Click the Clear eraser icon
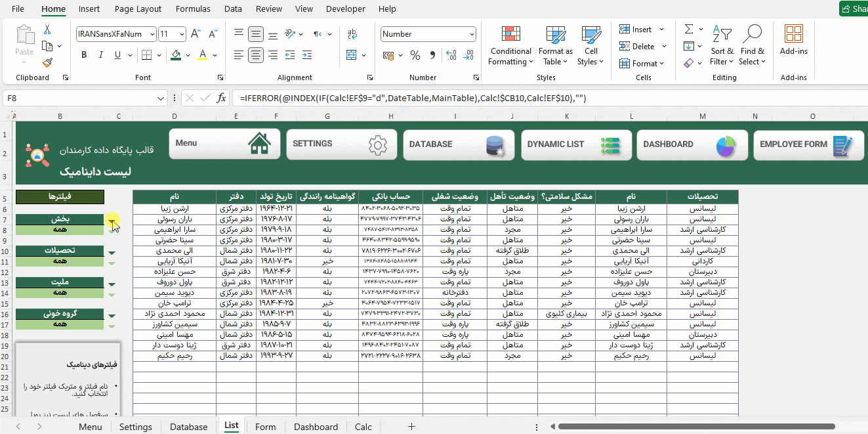Image resolution: width=868 pixels, height=434 pixels. [688, 63]
